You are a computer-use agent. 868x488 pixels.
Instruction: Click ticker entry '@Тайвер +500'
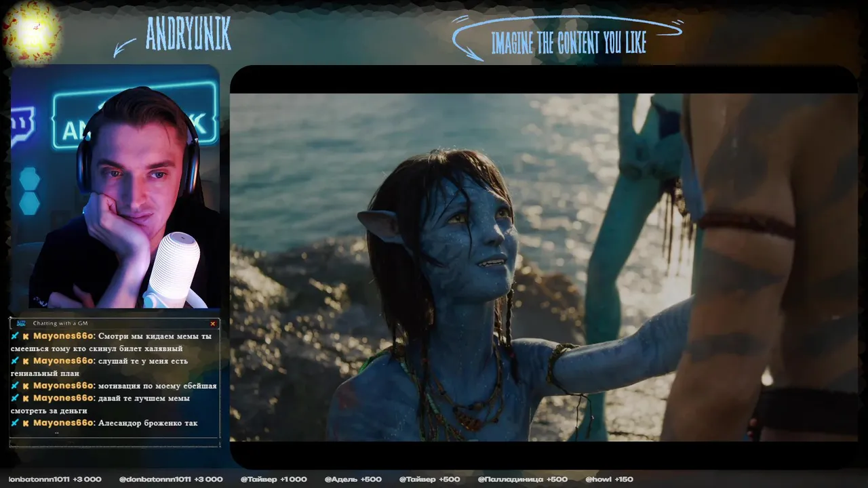click(x=430, y=479)
